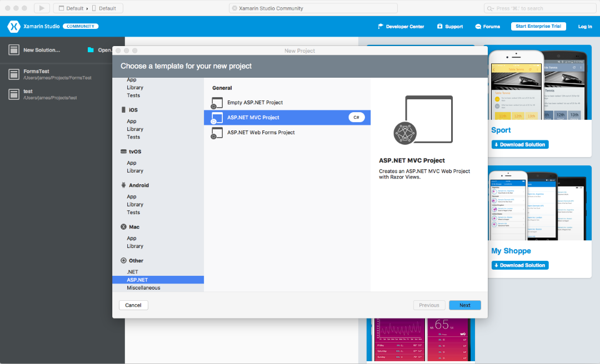This screenshot has width=600, height=364.
Task: Click the Cancel button
Action: pyautogui.click(x=133, y=305)
